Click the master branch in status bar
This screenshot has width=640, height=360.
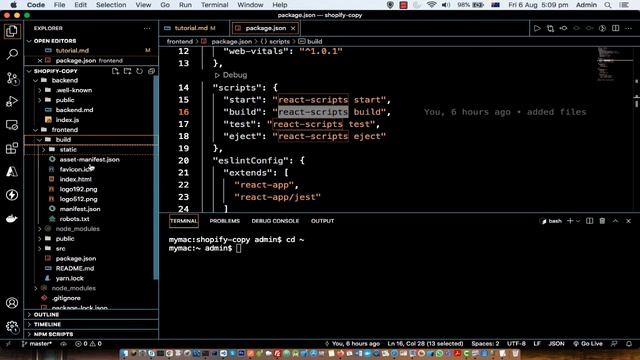37,344
